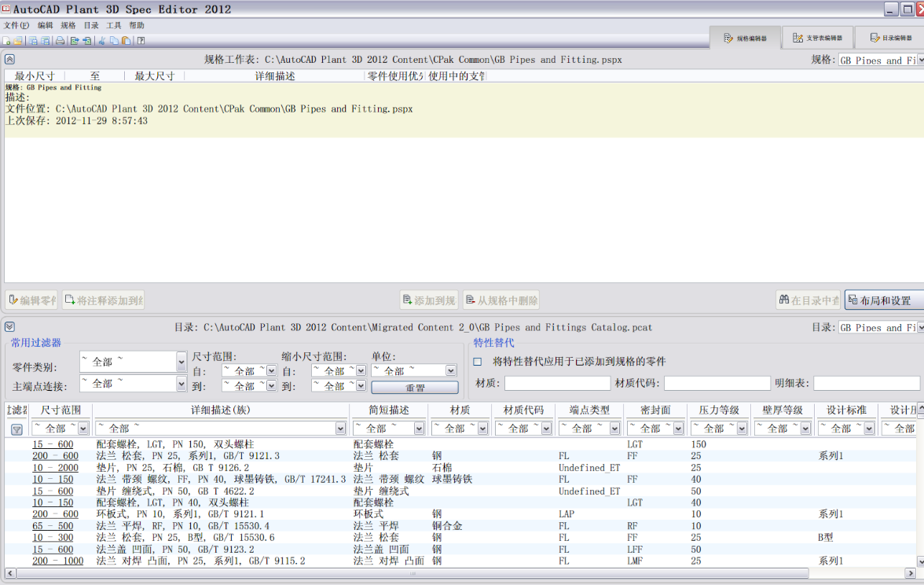
Task: Click import icon with blue arrow into sheet
Action: point(86,41)
